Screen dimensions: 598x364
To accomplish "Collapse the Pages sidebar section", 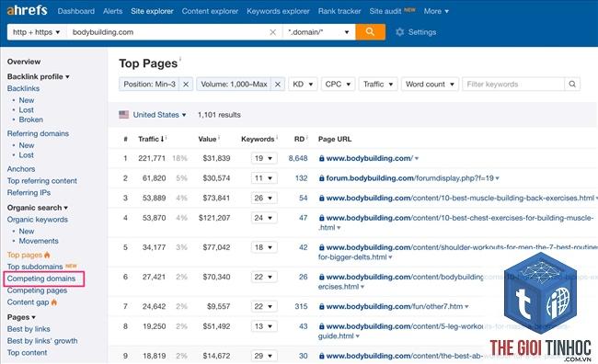I will click(21, 317).
